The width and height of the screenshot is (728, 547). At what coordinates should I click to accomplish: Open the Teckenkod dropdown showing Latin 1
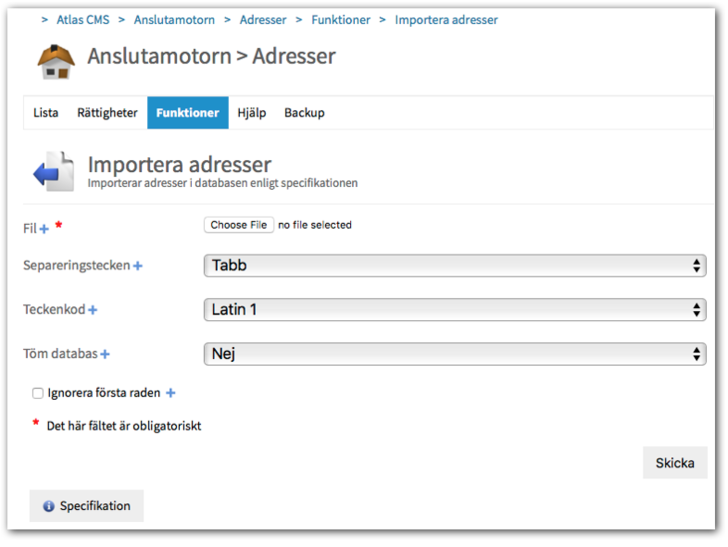[455, 310]
